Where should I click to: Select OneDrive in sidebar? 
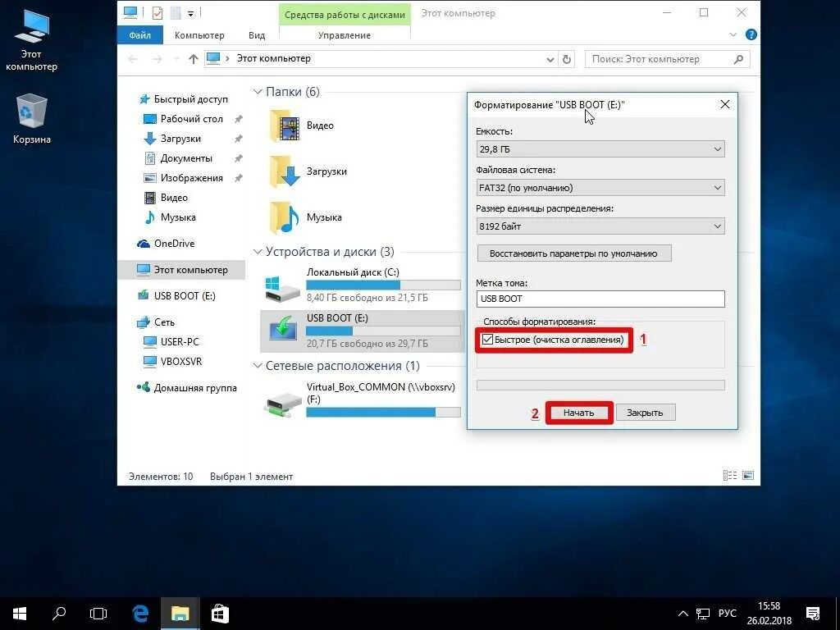(x=167, y=244)
